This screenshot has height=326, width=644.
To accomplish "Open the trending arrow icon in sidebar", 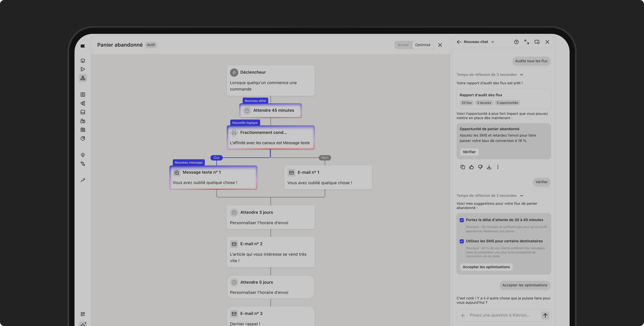I will coord(83,180).
